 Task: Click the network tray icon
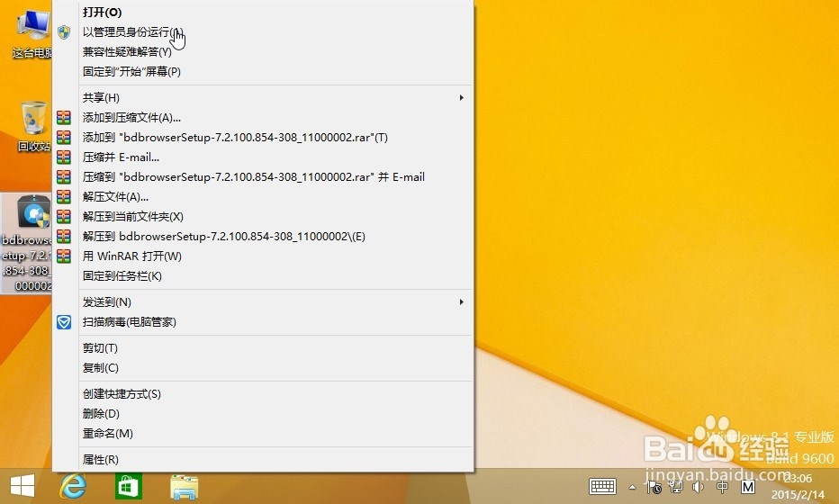676,487
